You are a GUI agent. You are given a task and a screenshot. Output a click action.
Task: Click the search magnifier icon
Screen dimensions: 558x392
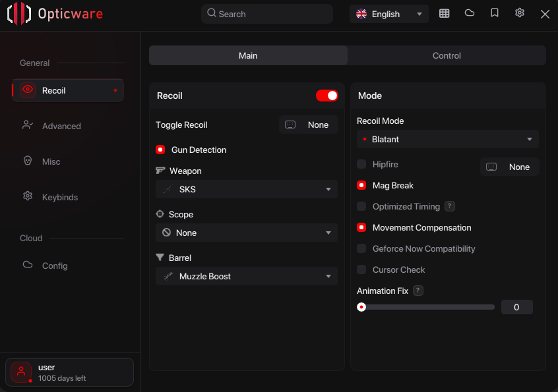[x=211, y=13]
